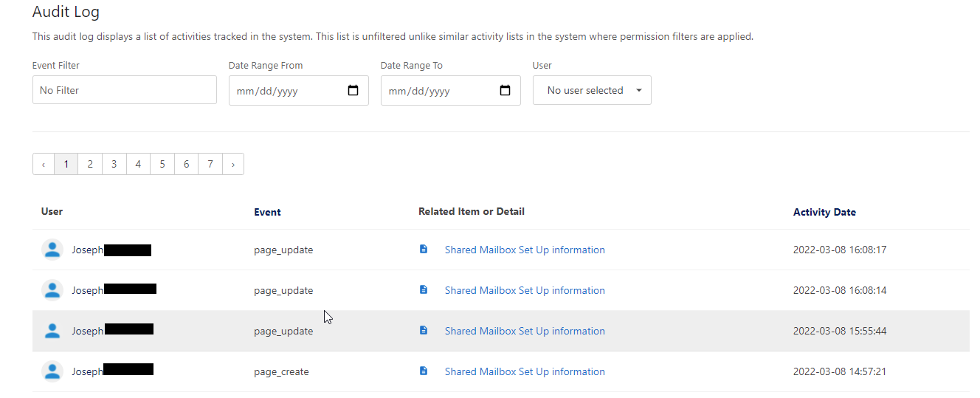The image size is (980, 398).
Task: Go to next page using right chevron
Action: tap(233, 164)
